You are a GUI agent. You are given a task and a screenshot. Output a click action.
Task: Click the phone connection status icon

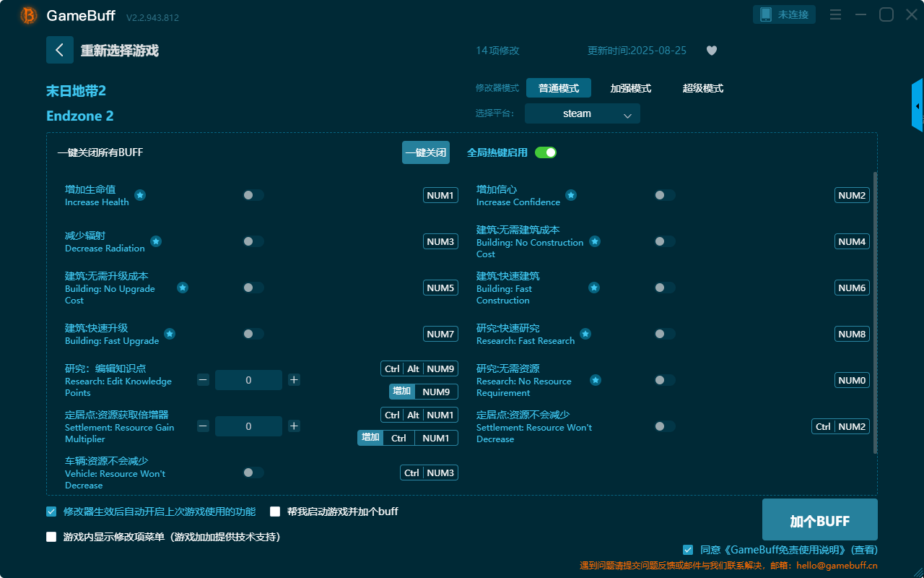pos(765,14)
